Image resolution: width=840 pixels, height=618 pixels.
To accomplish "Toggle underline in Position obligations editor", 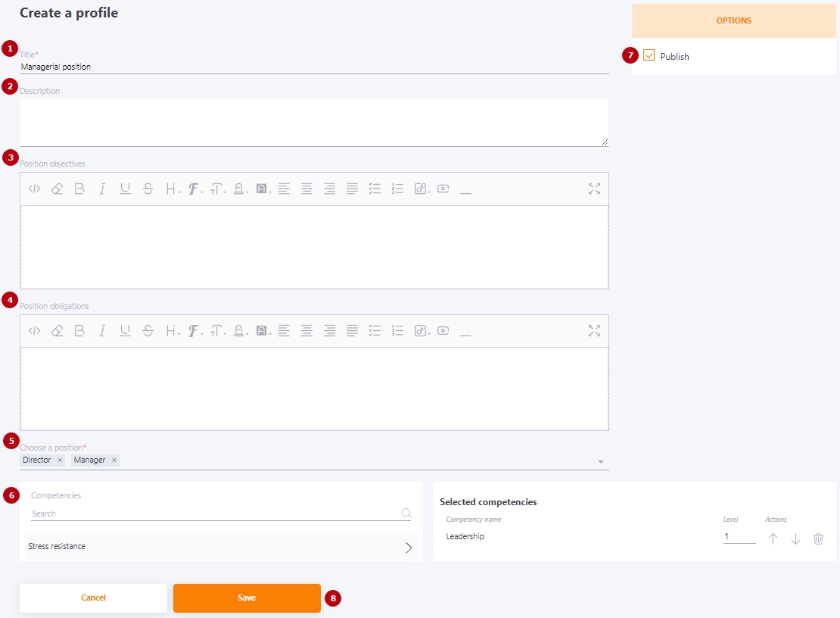I will point(125,331).
